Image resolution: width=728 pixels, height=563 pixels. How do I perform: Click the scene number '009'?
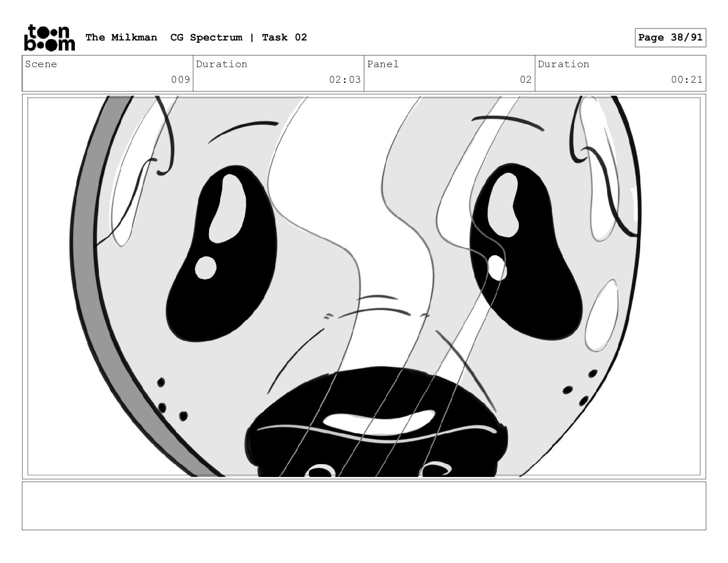coord(181,80)
